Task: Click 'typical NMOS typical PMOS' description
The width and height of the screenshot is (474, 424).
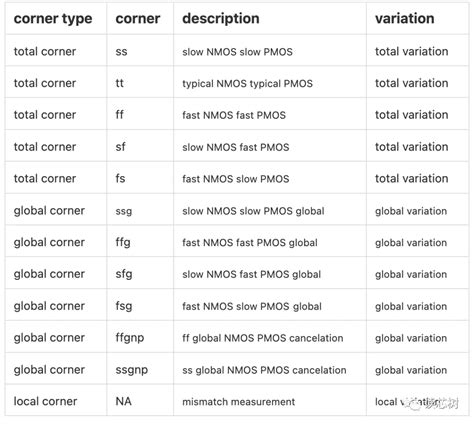Action: pyautogui.click(x=247, y=83)
